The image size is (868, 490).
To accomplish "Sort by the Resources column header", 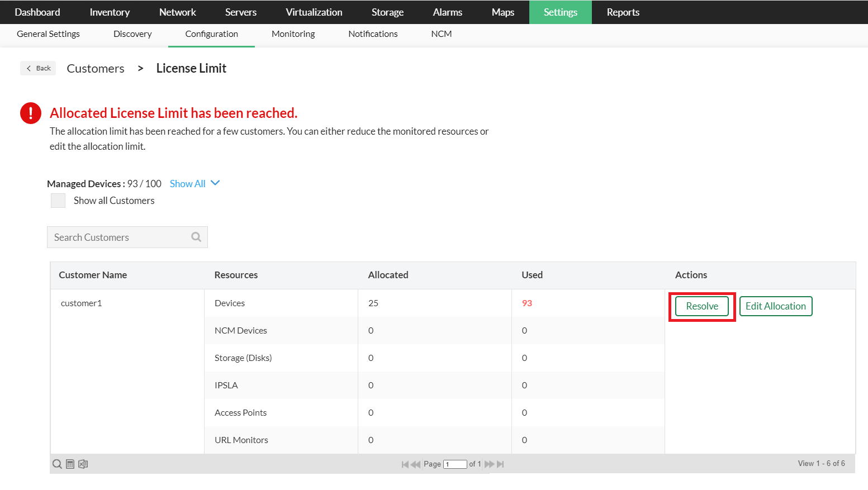I will coord(281,275).
